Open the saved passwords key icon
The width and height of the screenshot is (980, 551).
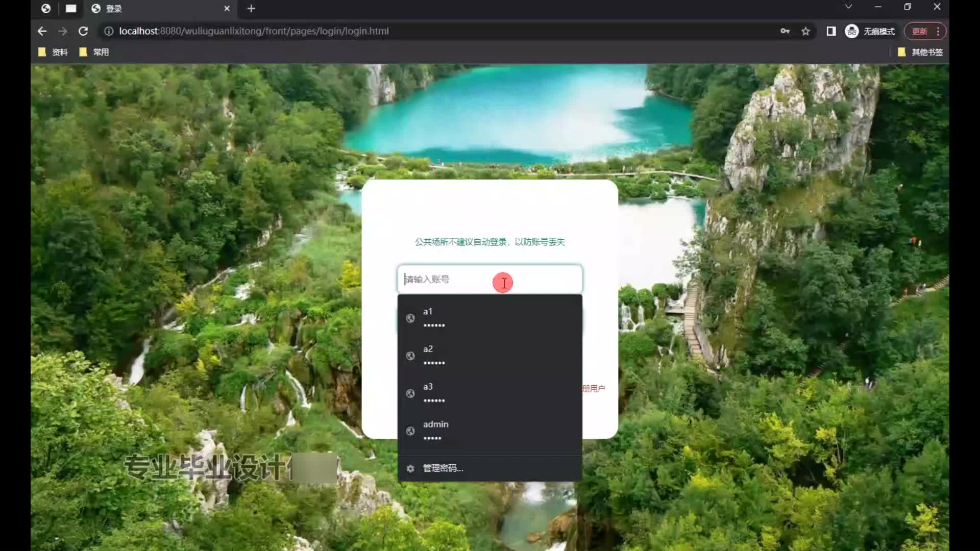pyautogui.click(x=785, y=31)
